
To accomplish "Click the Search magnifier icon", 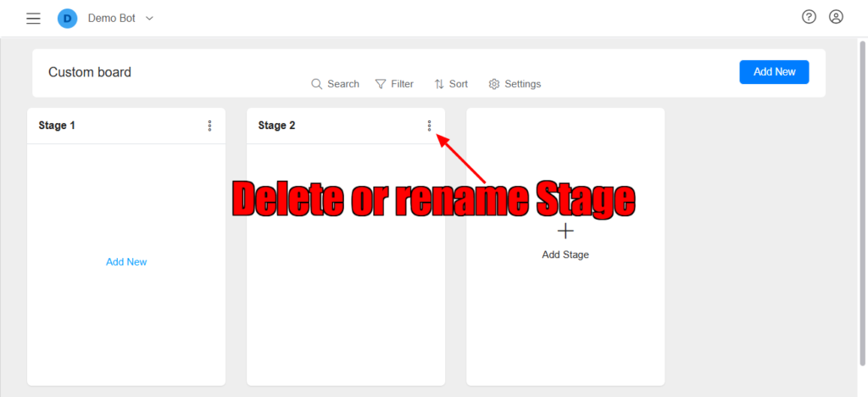I will tap(317, 84).
